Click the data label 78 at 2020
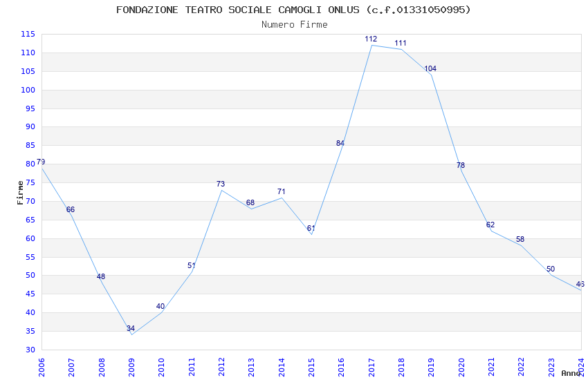Image resolution: width=588 pixels, height=380 pixels. click(461, 165)
